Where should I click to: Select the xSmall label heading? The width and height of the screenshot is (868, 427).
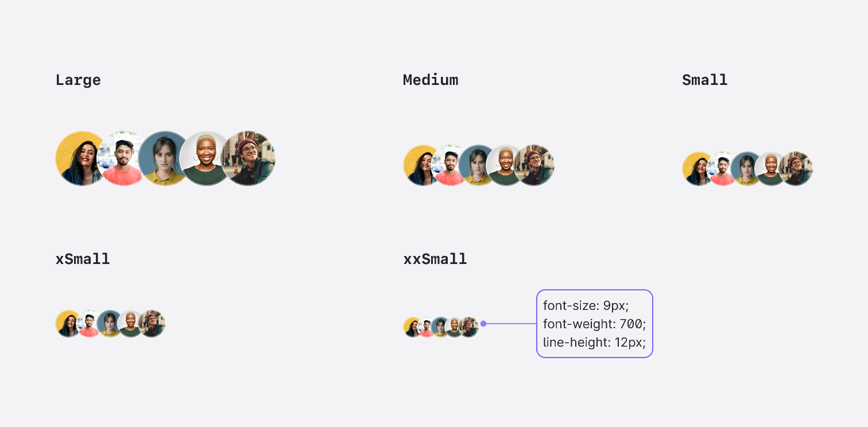(x=82, y=259)
